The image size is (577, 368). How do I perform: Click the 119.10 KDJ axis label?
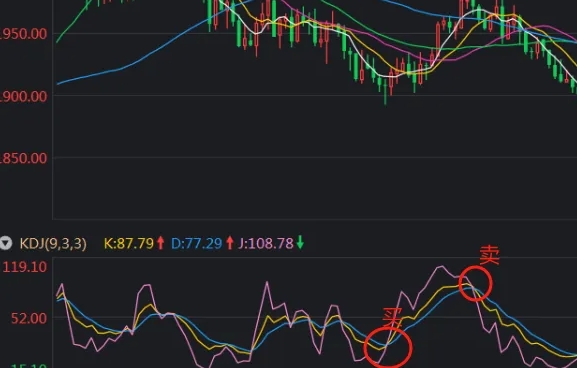[25, 267]
